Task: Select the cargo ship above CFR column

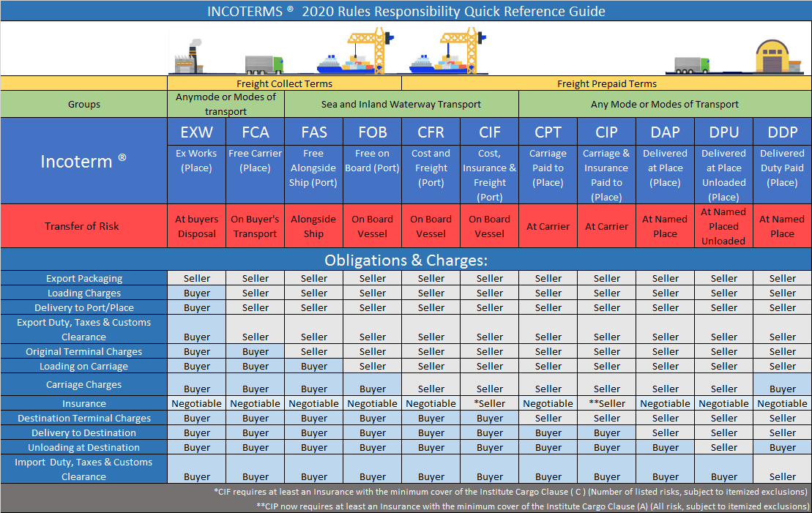Action: 430,63
